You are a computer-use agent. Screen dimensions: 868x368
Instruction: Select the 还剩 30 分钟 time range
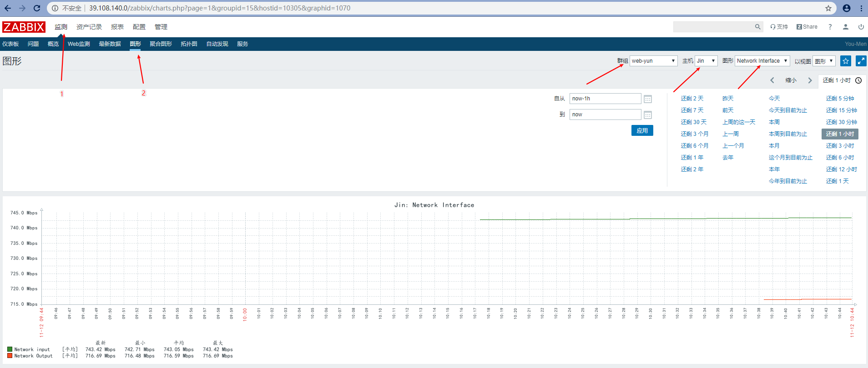pos(841,122)
